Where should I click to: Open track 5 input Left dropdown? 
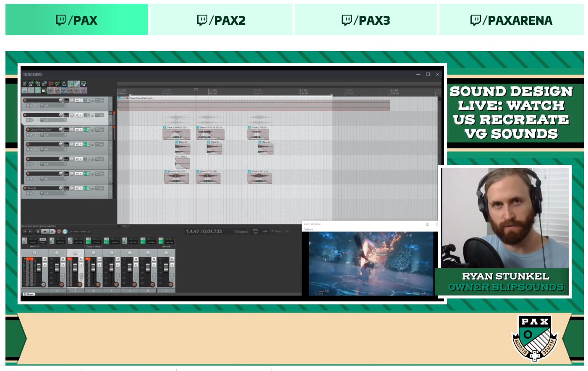pyautogui.click(x=54, y=164)
